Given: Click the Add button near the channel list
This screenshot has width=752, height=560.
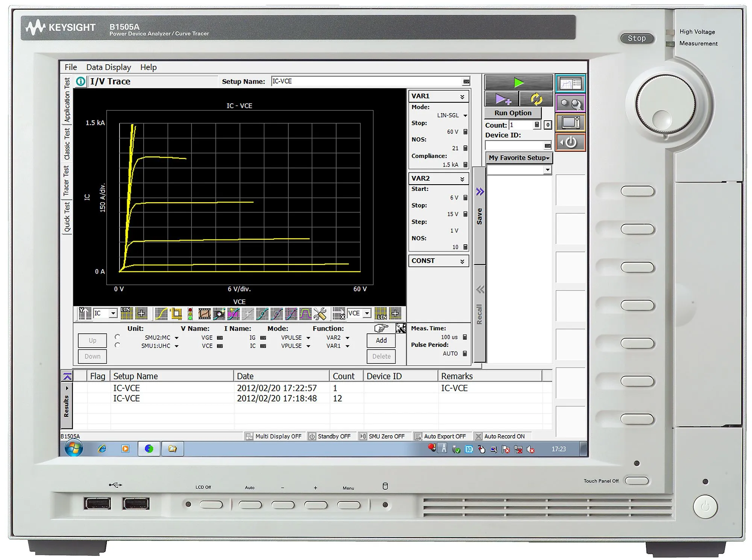Looking at the screenshot, I should (x=381, y=340).
